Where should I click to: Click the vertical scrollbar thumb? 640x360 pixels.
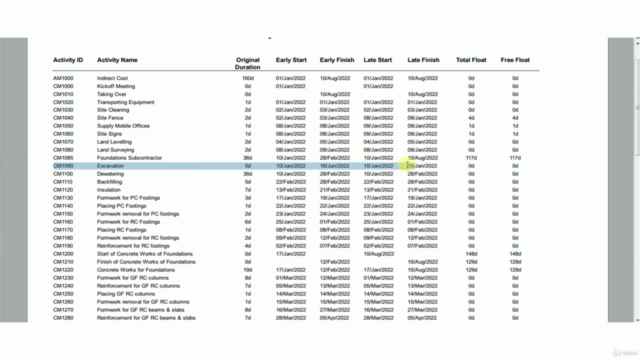[x=637, y=107]
